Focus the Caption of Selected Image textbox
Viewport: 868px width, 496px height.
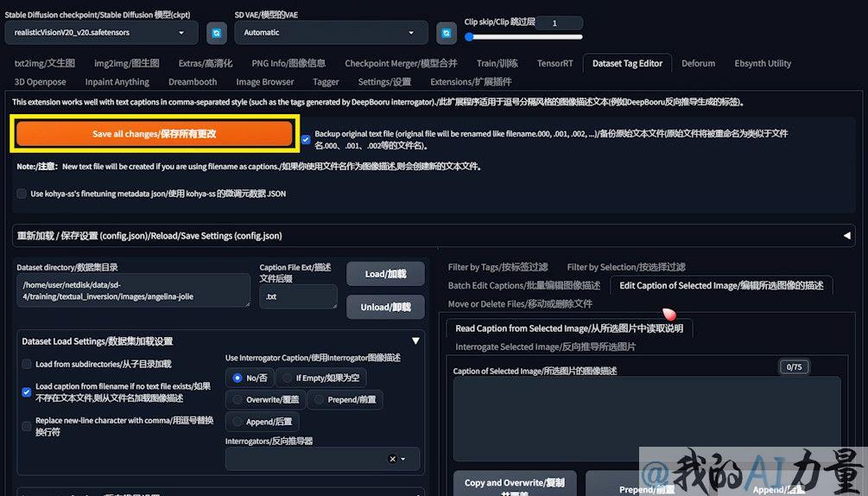(647, 419)
